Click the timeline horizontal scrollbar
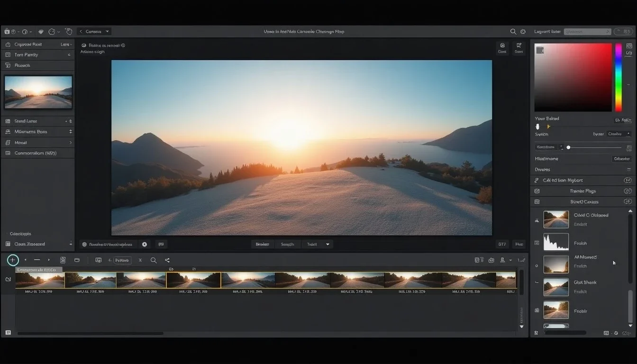The width and height of the screenshot is (637, 364). click(90, 333)
